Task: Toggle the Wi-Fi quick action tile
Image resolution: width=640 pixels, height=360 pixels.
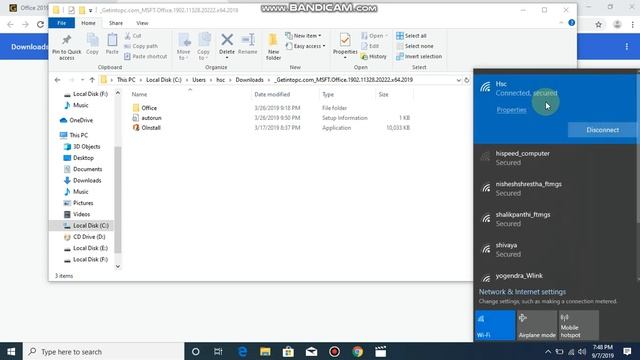Action: pyautogui.click(x=495, y=325)
